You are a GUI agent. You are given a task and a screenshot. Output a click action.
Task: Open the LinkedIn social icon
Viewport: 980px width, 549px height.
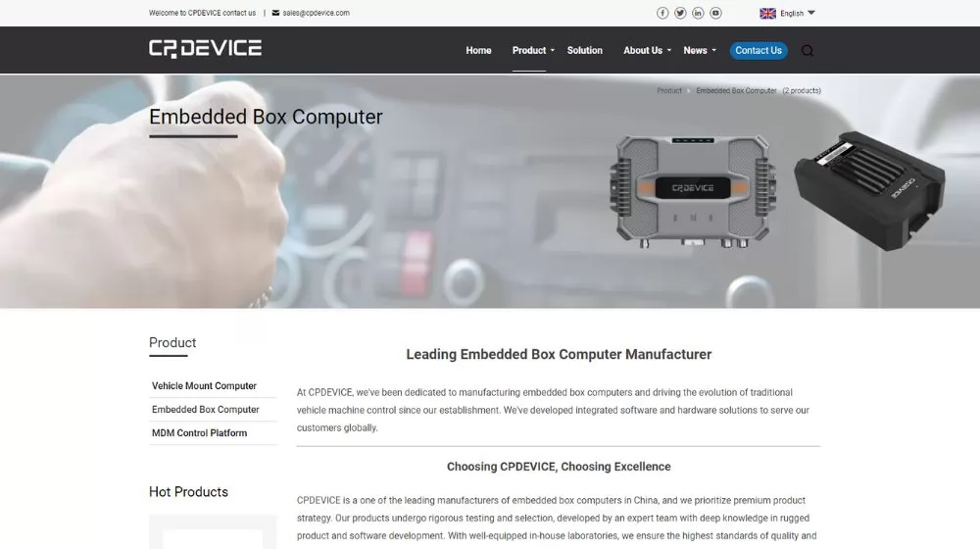pos(698,13)
